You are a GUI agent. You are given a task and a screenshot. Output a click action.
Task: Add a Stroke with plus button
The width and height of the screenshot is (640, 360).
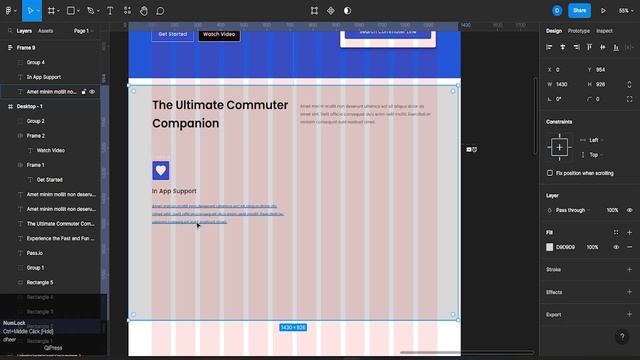click(x=629, y=269)
